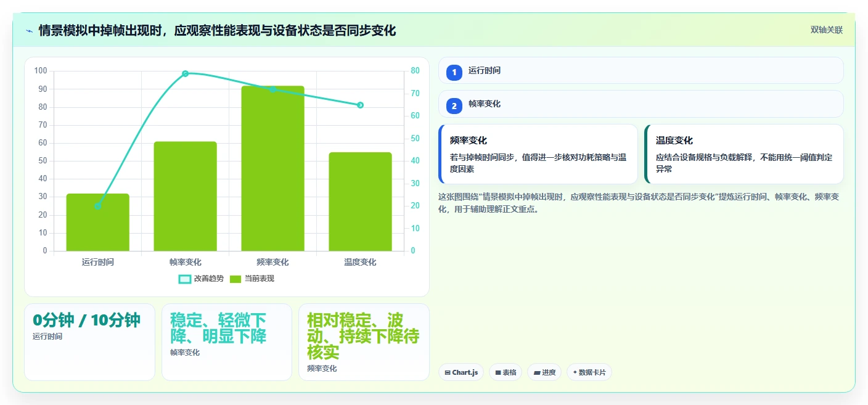
Task: Open the 频率变化 info card
Action: pyautogui.click(x=538, y=154)
